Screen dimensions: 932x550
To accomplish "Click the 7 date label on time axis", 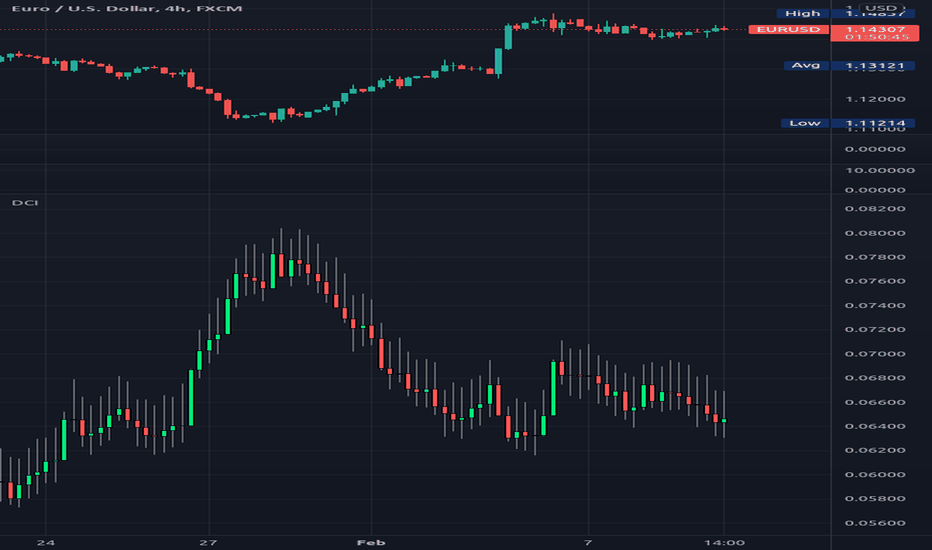I will point(588,542).
